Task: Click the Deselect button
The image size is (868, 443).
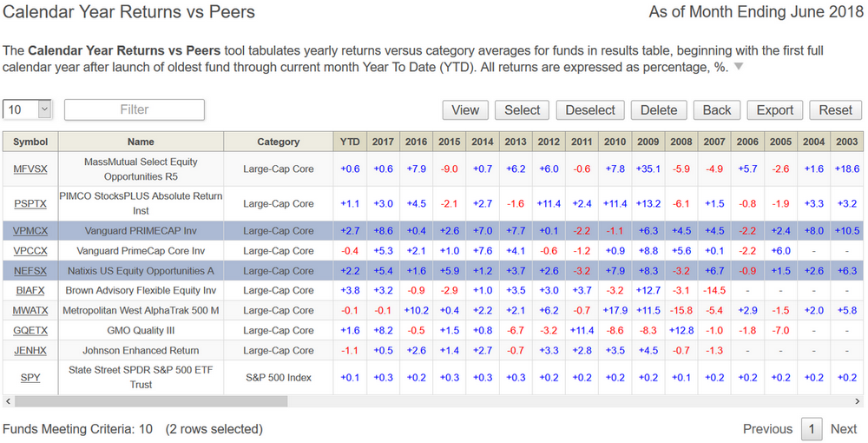Action: point(590,110)
